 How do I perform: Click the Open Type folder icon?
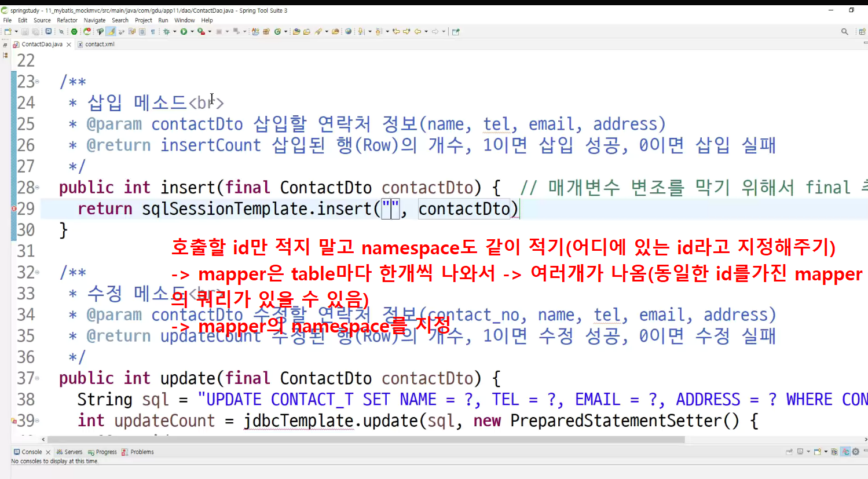coord(296,32)
